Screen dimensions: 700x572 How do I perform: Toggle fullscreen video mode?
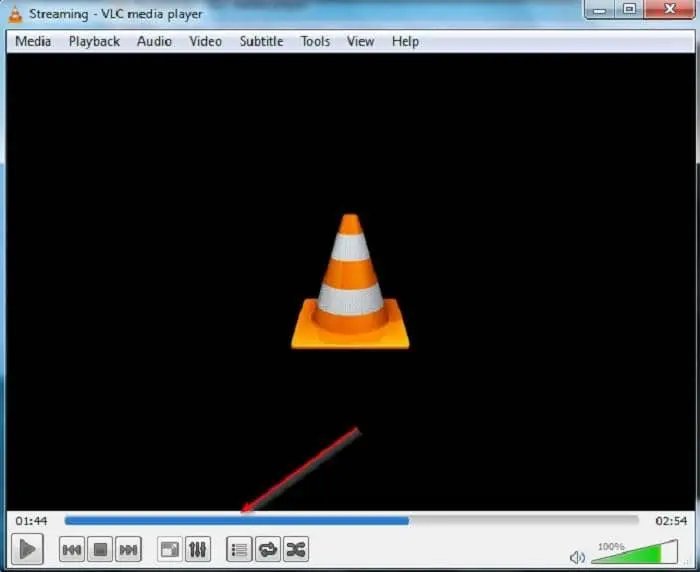point(169,549)
